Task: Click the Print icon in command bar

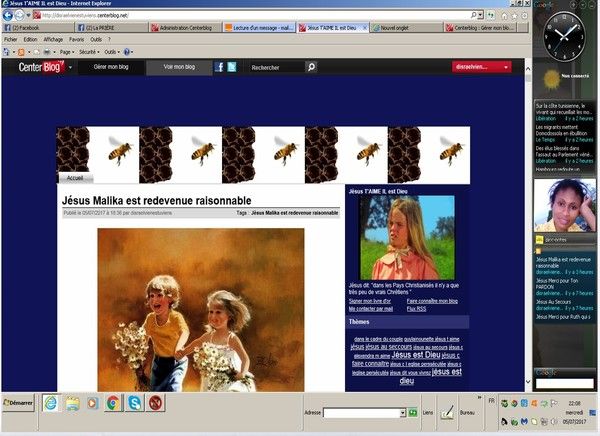Action: (47, 52)
